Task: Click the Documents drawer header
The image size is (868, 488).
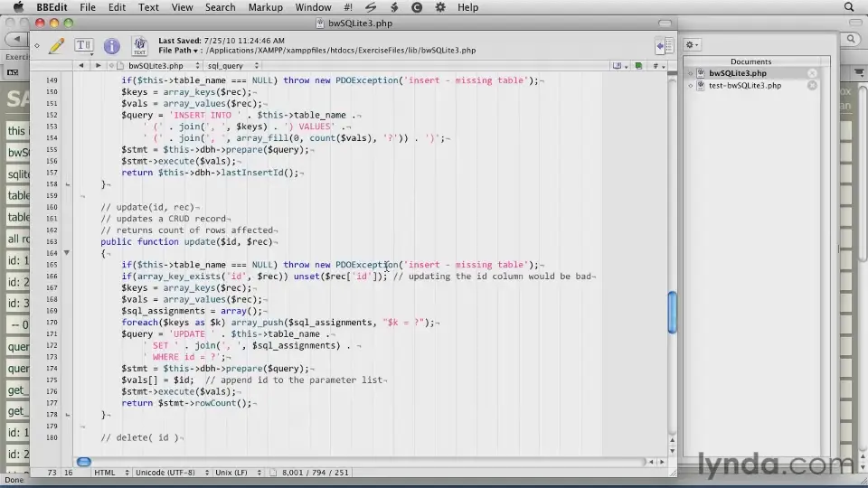Action: tap(750, 61)
